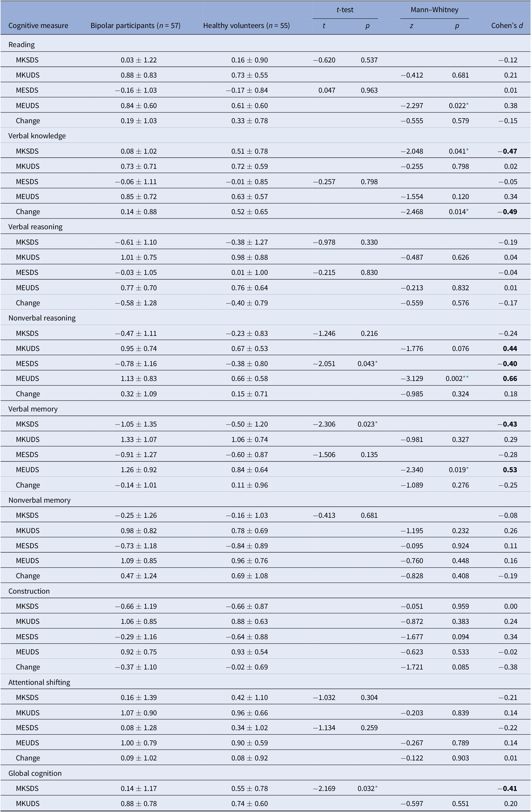Click the Verbal reasoning section heading
The height and width of the screenshot is (812, 531).
pyautogui.click(x=35, y=227)
